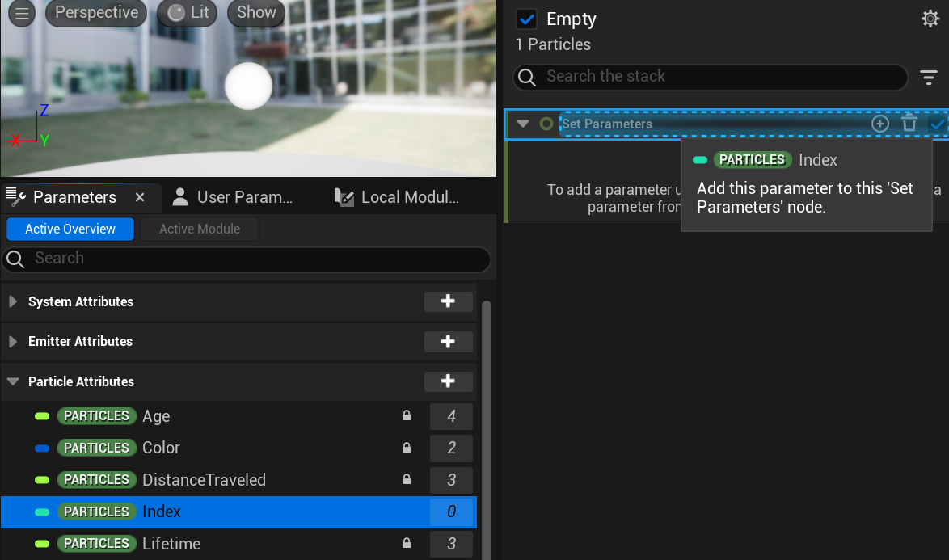Click the reference count 0 for Index
This screenshot has width=949, height=560.
click(x=452, y=512)
